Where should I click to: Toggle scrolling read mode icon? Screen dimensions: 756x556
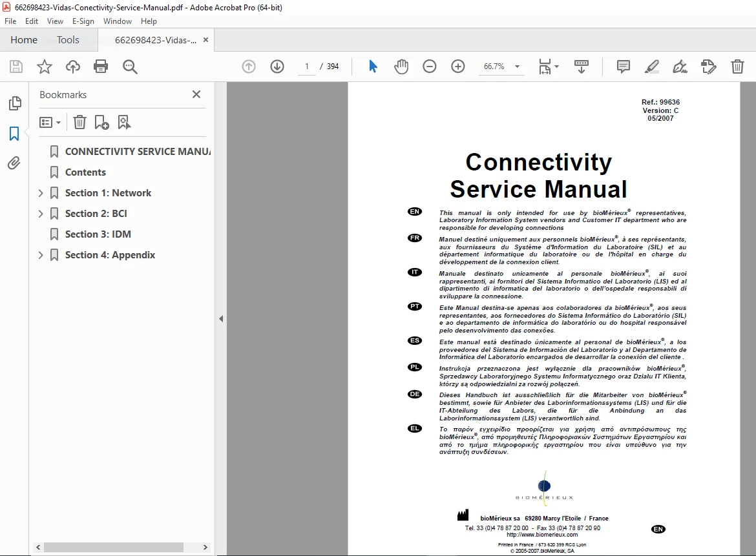pyautogui.click(x=582, y=67)
